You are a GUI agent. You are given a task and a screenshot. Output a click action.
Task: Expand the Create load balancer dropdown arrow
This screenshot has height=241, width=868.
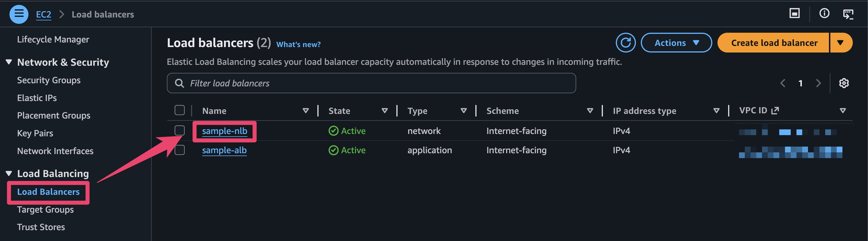pyautogui.click(x=840, y=43)
